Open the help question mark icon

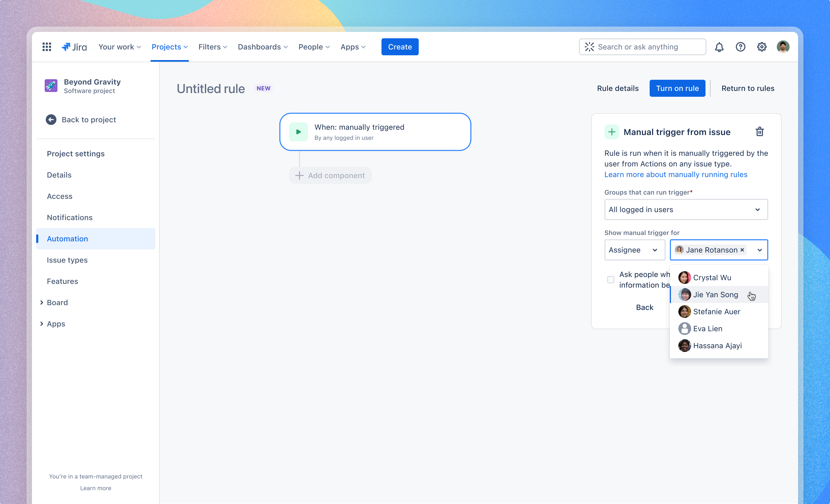coord(740,47)
